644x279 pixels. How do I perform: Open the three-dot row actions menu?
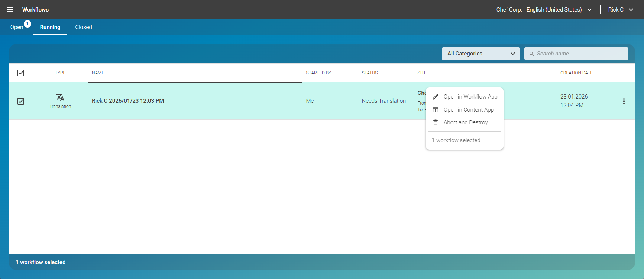tap(624, 101)
